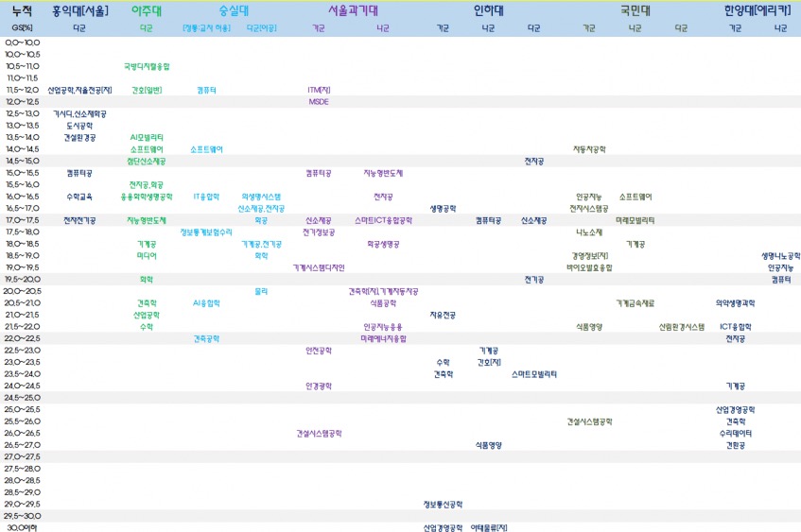Image resolution: width=801 pixels, height=532 pixels.
Task: Click the '스마트모빌리티' entry
Action: [533, 374]
